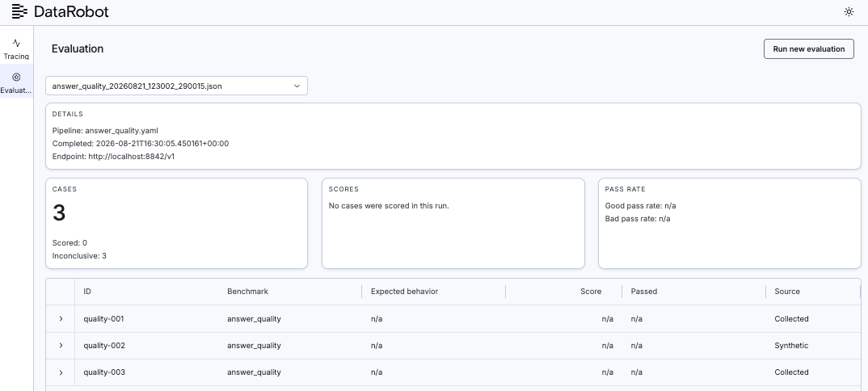Expand the quality-003 row
Viewport: 868px width, 391px height.
click(x=61, y=372)
